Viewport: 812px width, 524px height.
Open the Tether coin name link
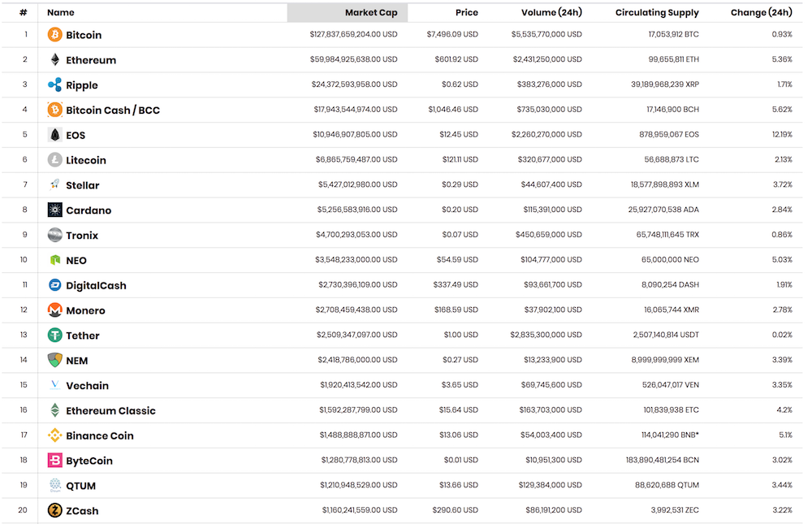[x=82, y=336]
